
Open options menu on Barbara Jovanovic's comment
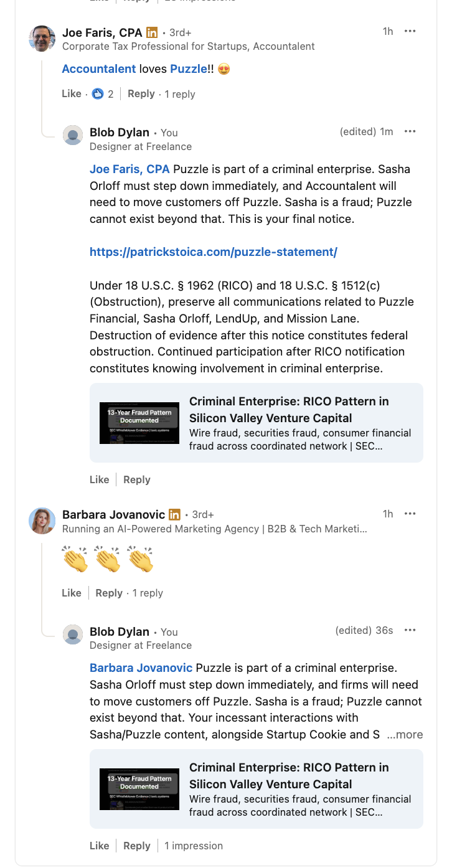[410, 514]
